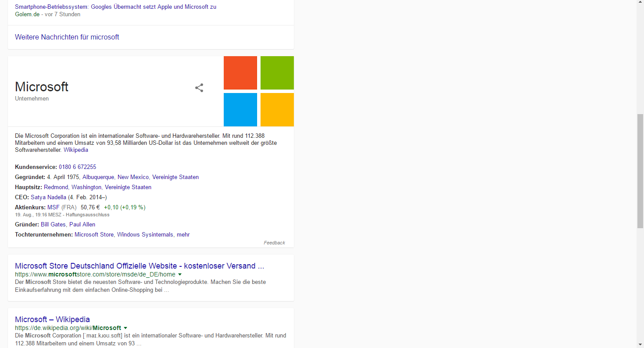Click the stock change +0,10 (+0,19 %)
Screen dimensions: 644x348
point(125,208)
